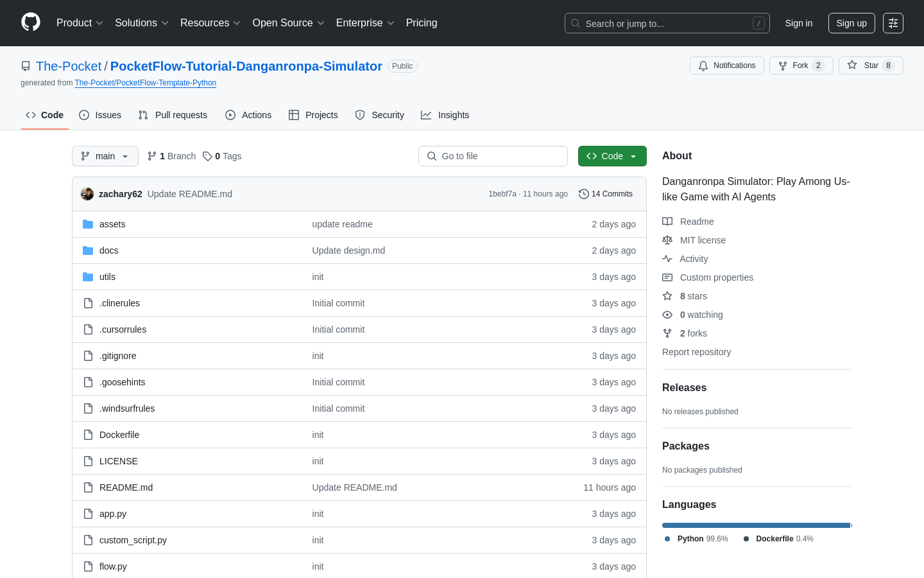Open the main branch selector dropdown
This screenshot has width=924, height=578.
(105, 156)
